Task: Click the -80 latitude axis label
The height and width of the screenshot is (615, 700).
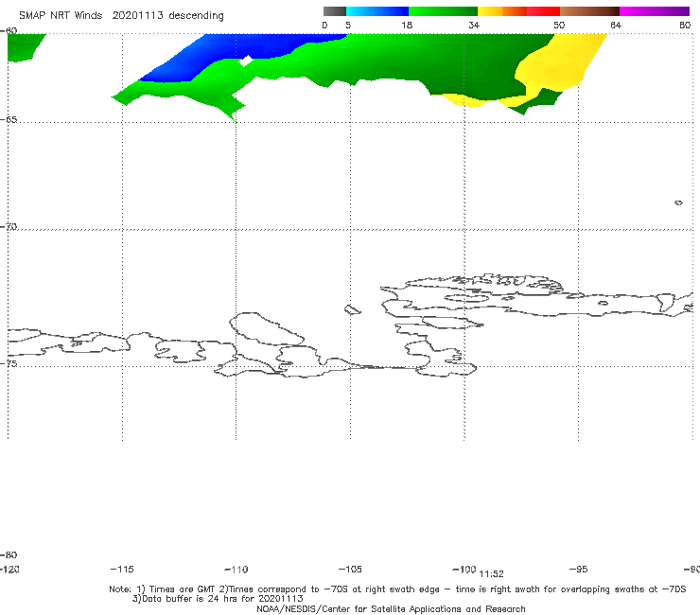Action: click(9, 554)
